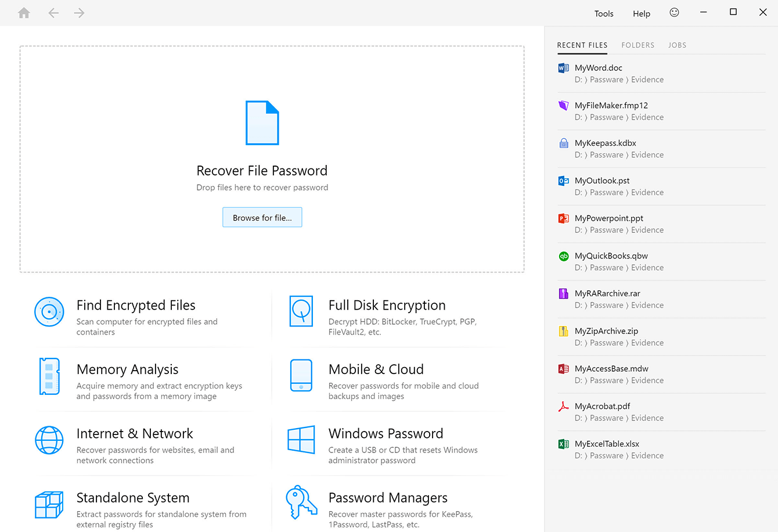Switch to the Jobs tab
Image resolution: width=778 pixels, height=532 pixels.
[677, 45]
